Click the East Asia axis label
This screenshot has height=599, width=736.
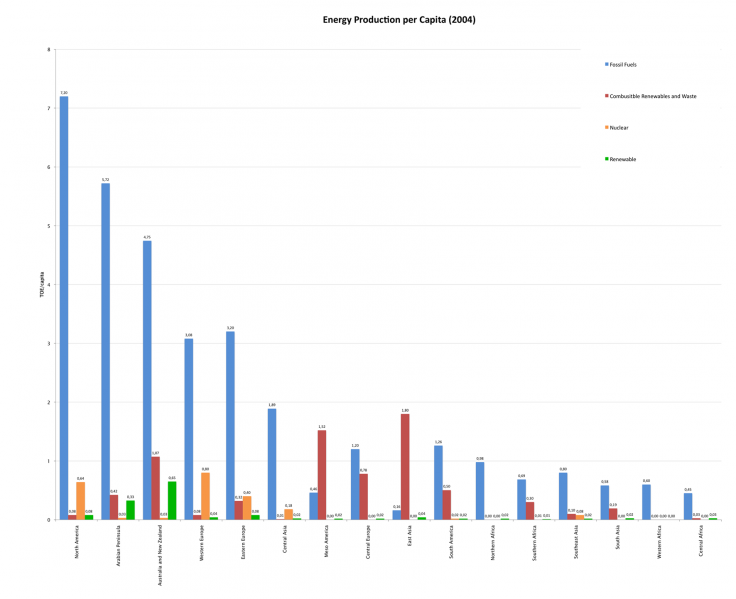[x=397, y=537]
